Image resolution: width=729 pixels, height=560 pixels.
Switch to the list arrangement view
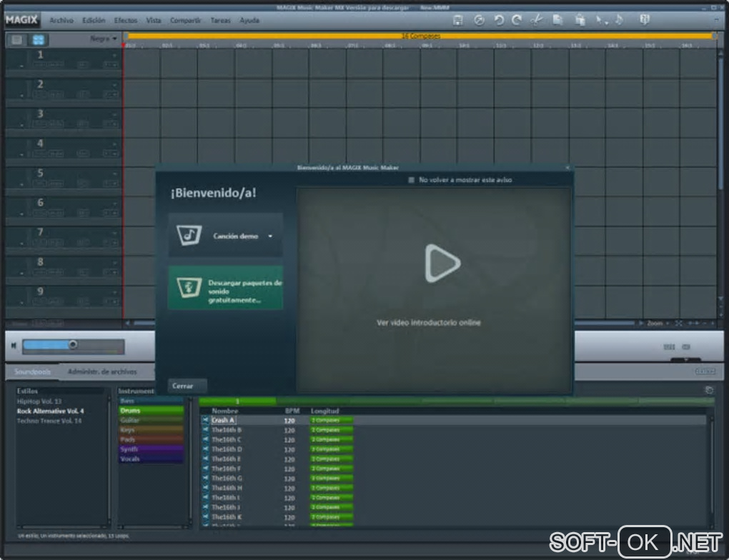click(17, 39)
